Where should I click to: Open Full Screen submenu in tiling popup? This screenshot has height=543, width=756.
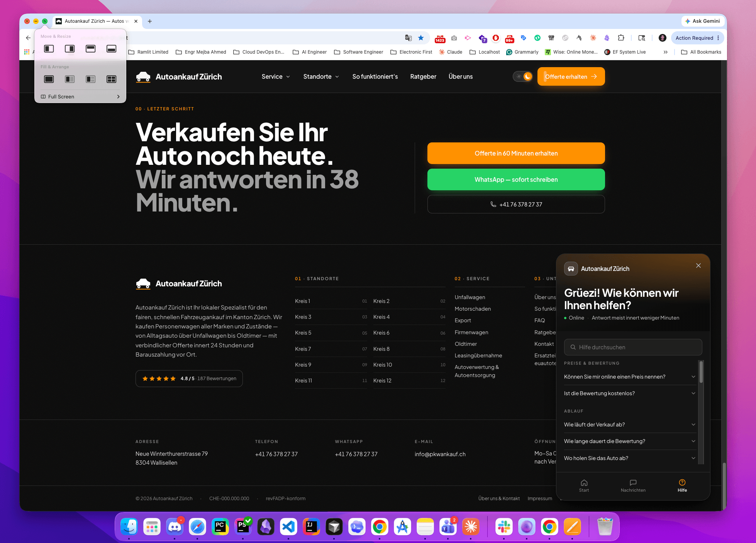pos(80,96)
